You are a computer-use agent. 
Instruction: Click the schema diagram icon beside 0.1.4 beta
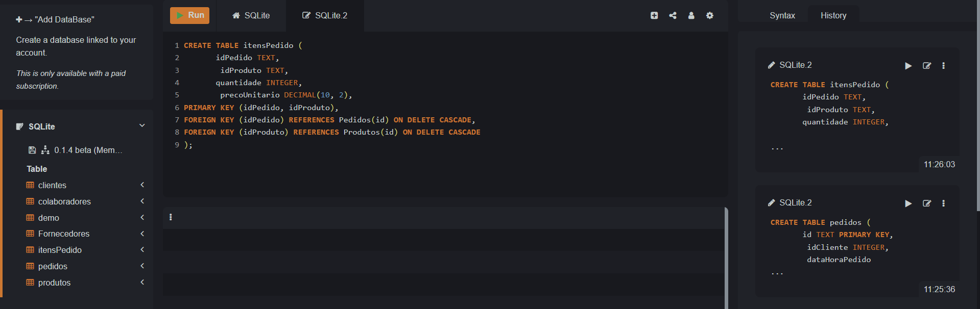pyautogui.click(x=45, y=150)
